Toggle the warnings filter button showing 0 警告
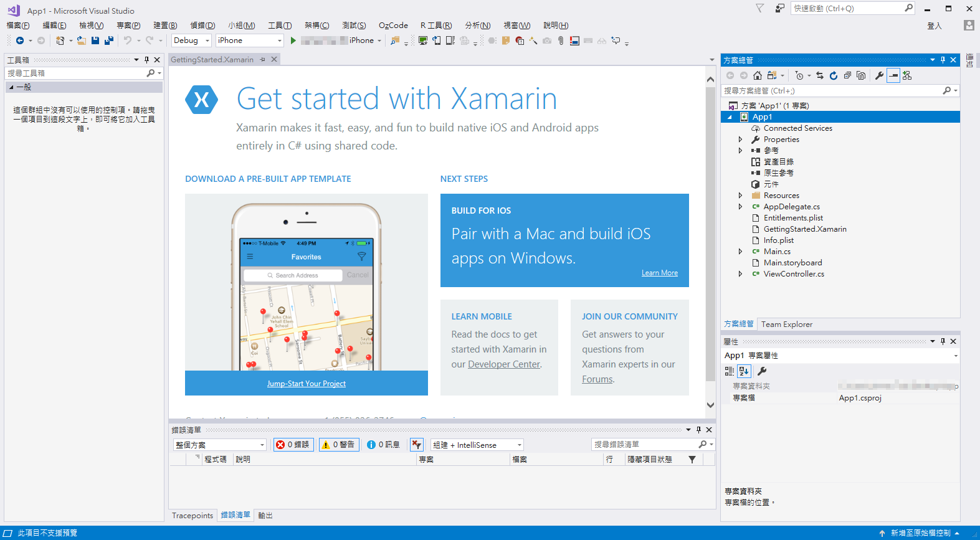Viewport: 980px width, 540px height. [x=339, y=445]
